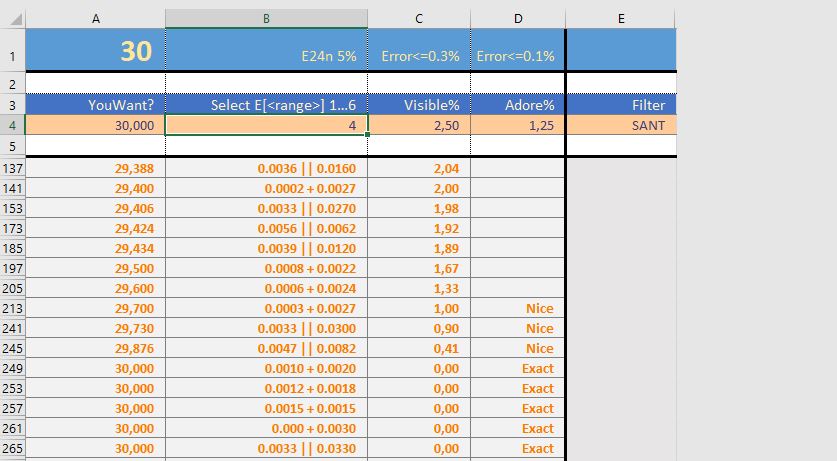Click the Error<=0.3% header cell
Screen dimensions: 837x461
click(x=419, y=50)
